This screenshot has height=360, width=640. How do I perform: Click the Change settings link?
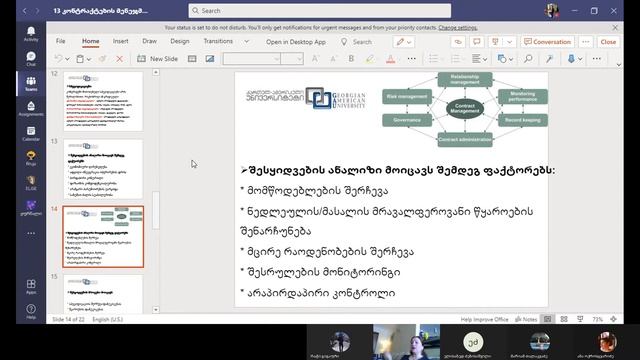pos(458,28)
